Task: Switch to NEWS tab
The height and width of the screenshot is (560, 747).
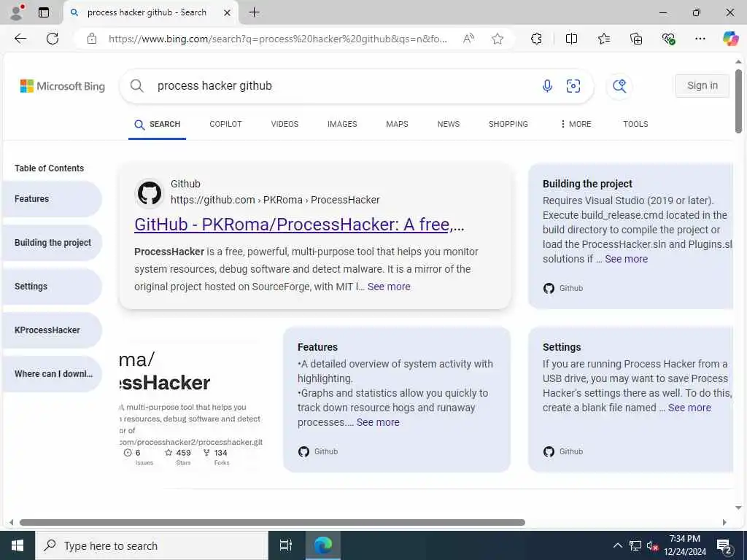Action: tap(449, 124)
